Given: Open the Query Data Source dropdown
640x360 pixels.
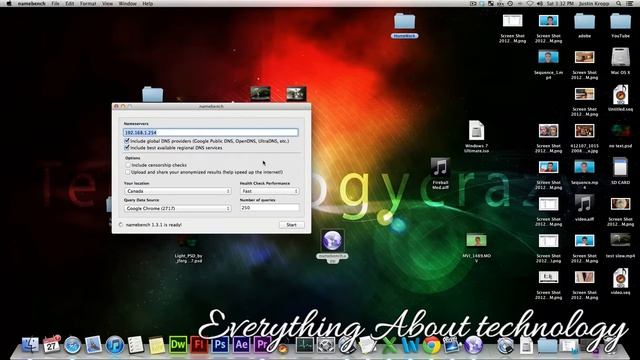Looking at the screenshot, I should 178,208.
